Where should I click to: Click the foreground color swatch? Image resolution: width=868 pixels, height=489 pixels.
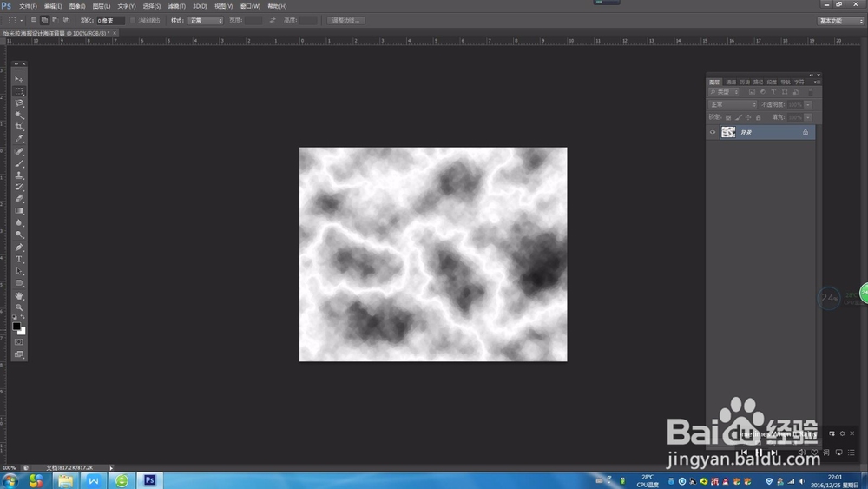pos(16,327)
